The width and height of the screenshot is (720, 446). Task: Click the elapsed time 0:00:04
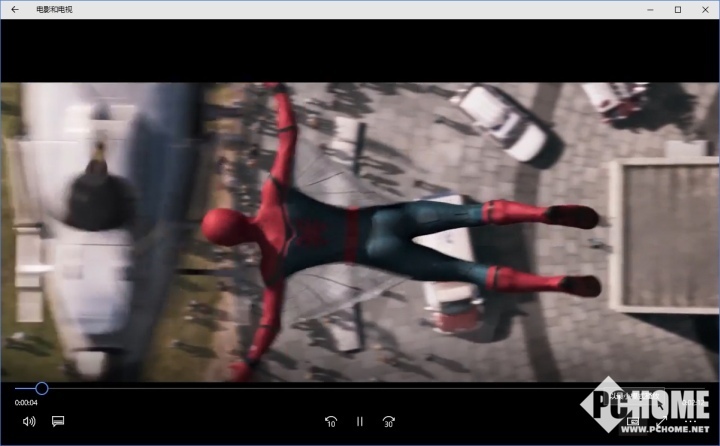[x=26, y=403]
